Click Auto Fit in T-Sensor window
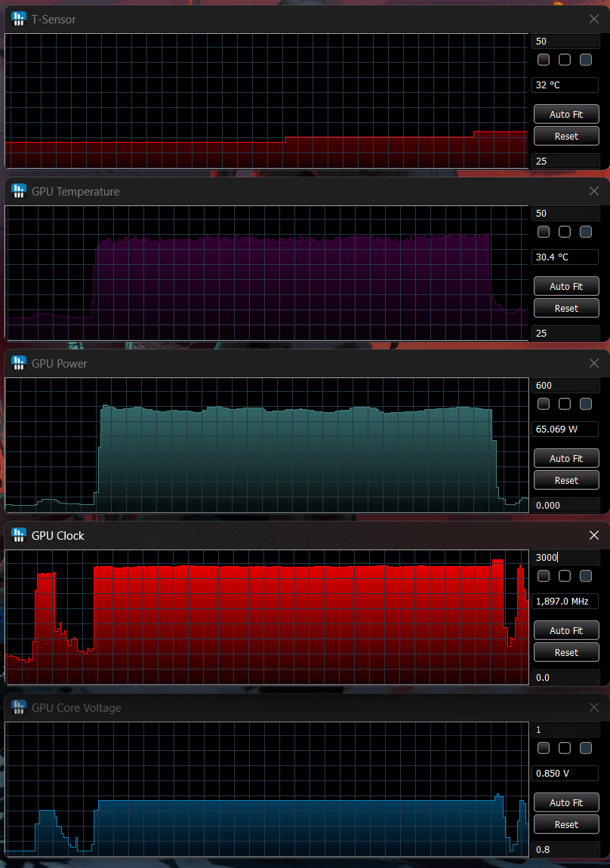This screenshot has height=868, width=610. 566,114
